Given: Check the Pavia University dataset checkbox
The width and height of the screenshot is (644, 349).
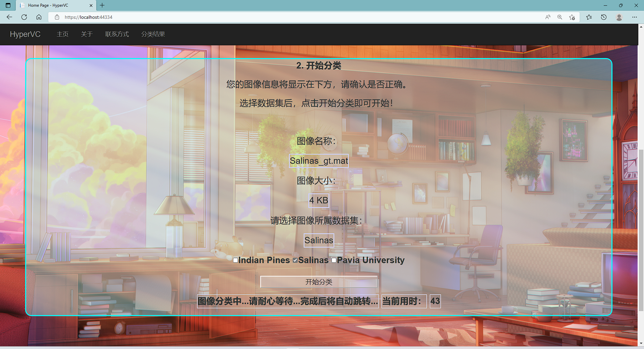Looking at the screenshot, I should coord(334,260).
